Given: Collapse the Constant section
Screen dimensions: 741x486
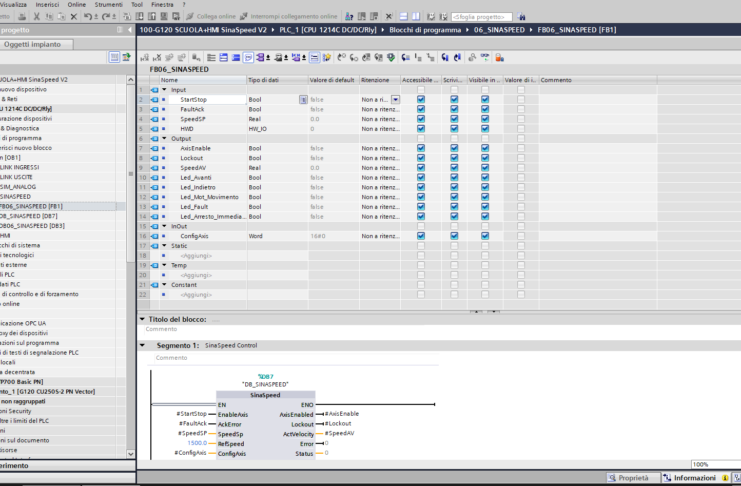Looking at the screenshot, I should click(164, 285).
